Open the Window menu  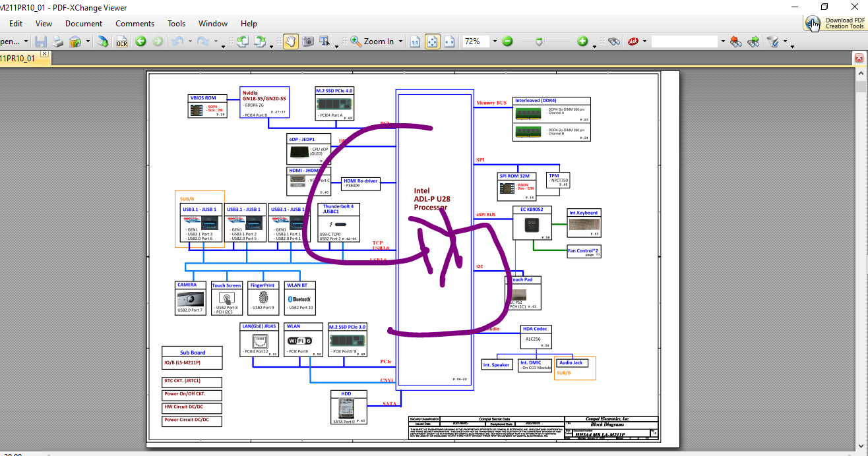[x=213, y=24]
